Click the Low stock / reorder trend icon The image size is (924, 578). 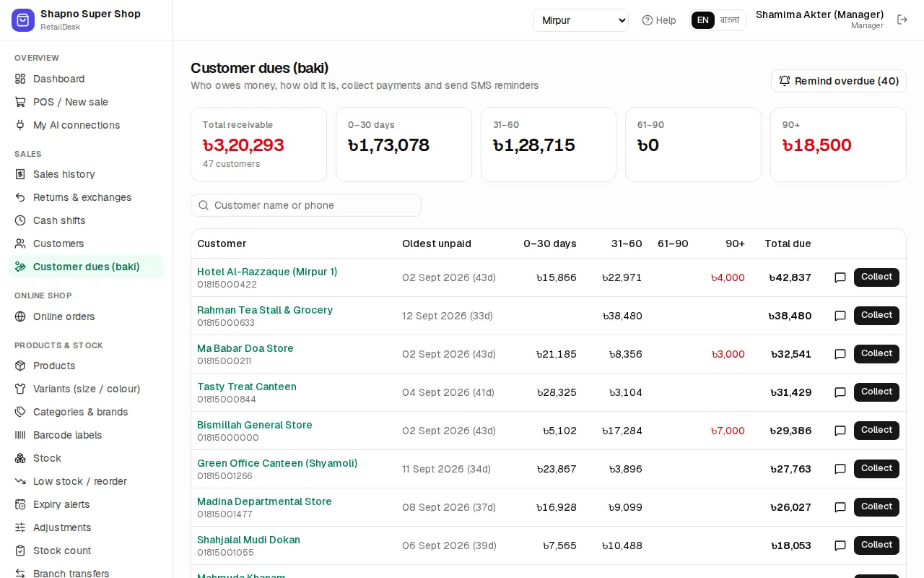[x=20, y=481]
